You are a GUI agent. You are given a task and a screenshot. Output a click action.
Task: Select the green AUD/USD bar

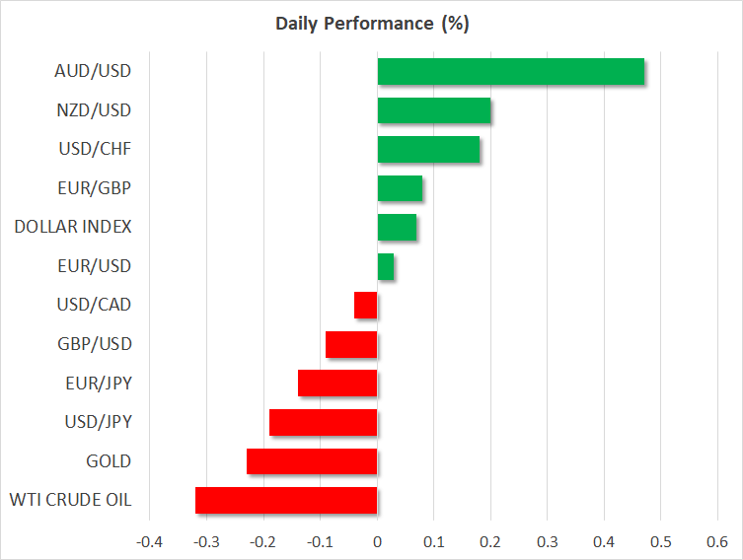pyautogui.click(x=510, y=72)
